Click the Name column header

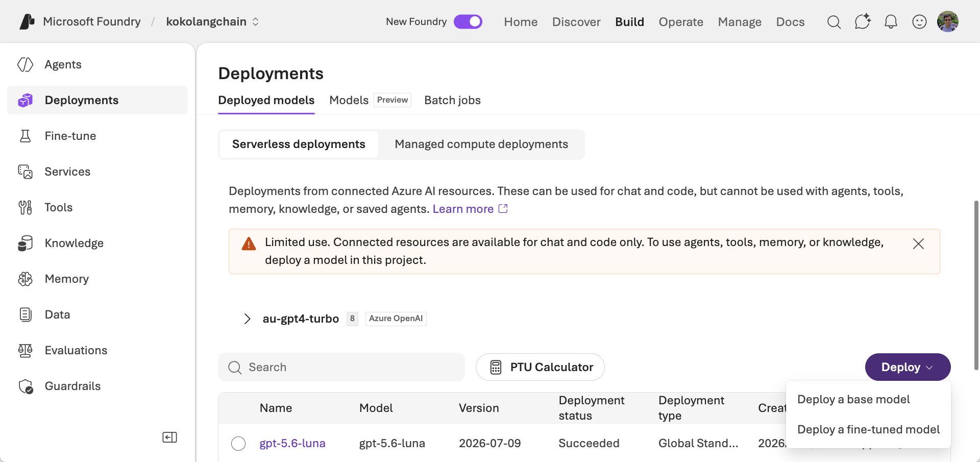pyautogui.click(x=276, y=408)
